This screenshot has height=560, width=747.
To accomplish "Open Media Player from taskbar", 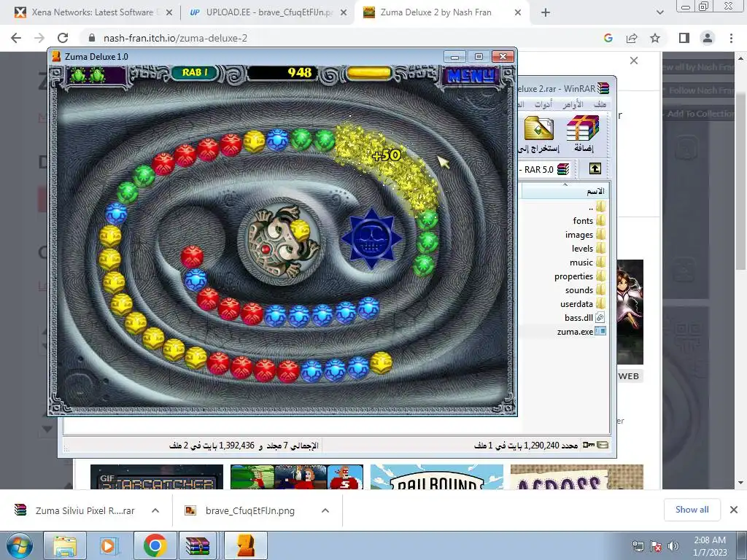I will coord(109,545).
